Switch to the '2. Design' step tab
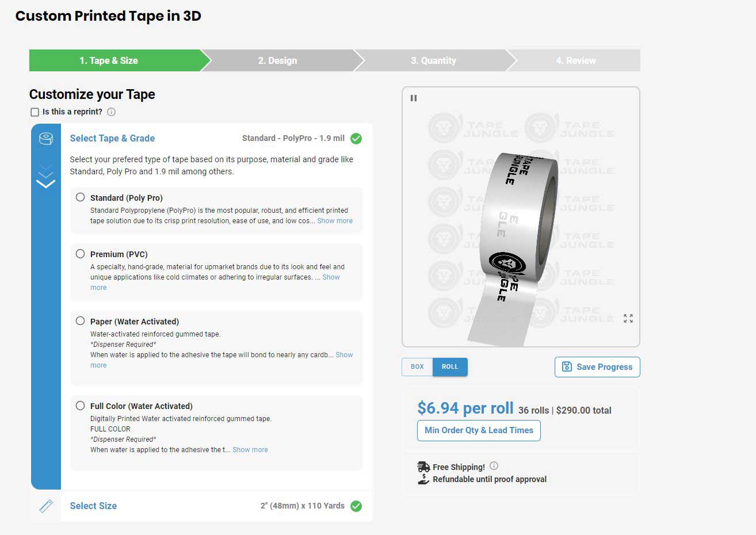The width and height of the screenshot is (756, 535). pos(278,60)
